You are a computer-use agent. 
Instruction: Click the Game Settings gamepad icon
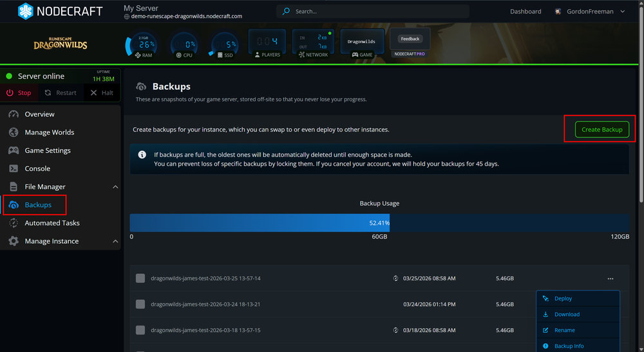tap(14, 150)
